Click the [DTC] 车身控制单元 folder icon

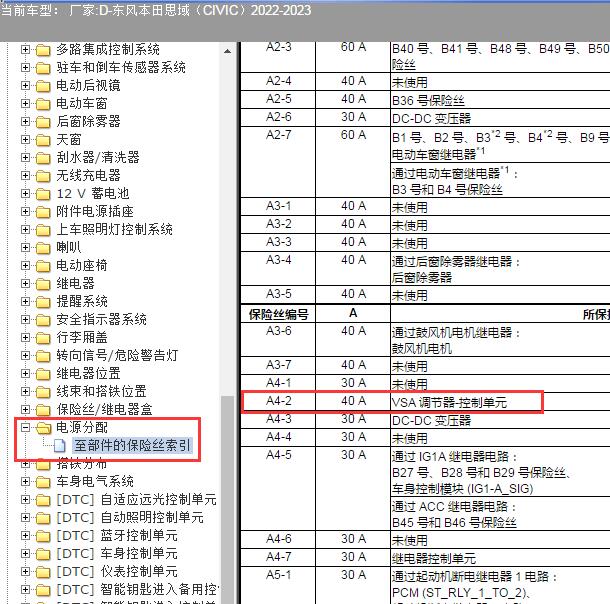click(43, 554)
